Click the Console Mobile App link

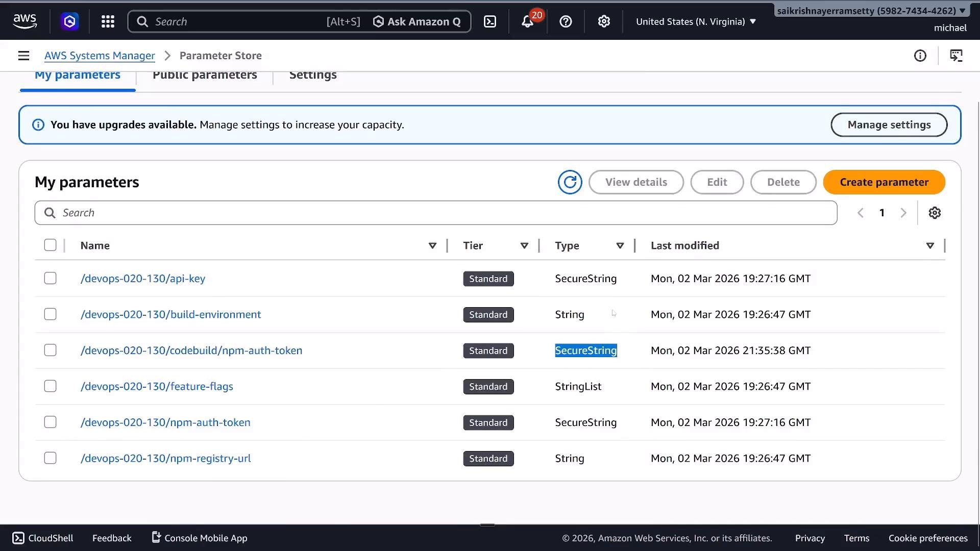[x=200, y=538]
